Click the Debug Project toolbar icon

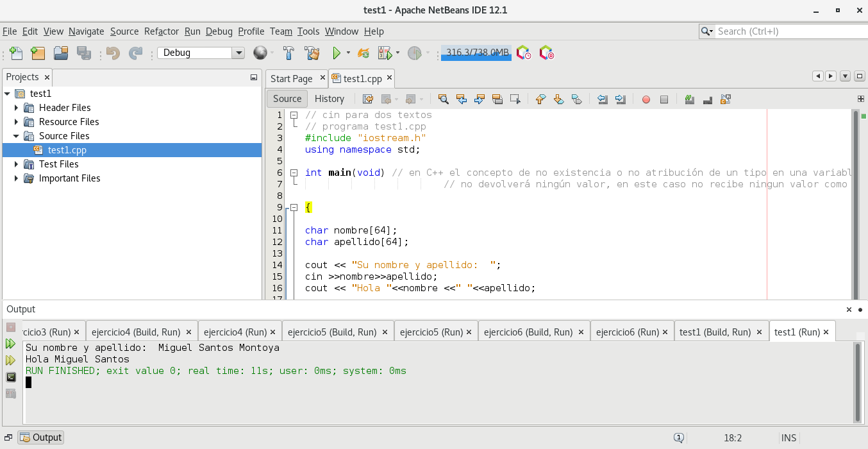pyautogui.click(x=385, y=53)
